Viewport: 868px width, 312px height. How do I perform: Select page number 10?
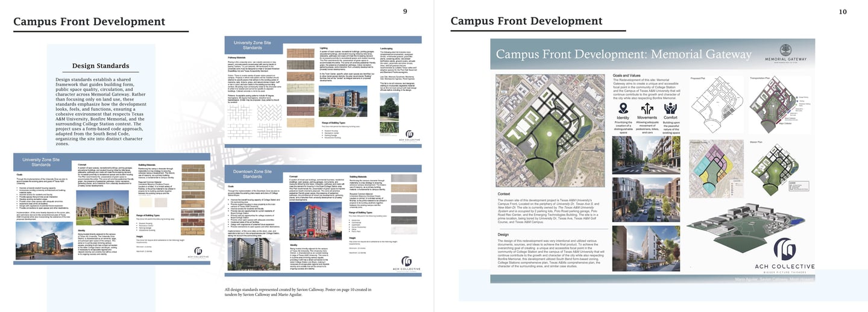[843, 11]
